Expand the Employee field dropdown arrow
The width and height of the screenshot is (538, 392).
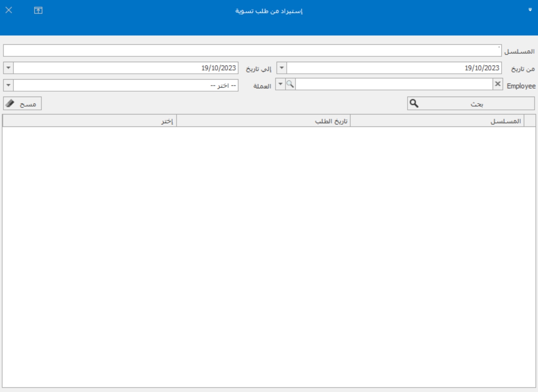pos(280,84)
